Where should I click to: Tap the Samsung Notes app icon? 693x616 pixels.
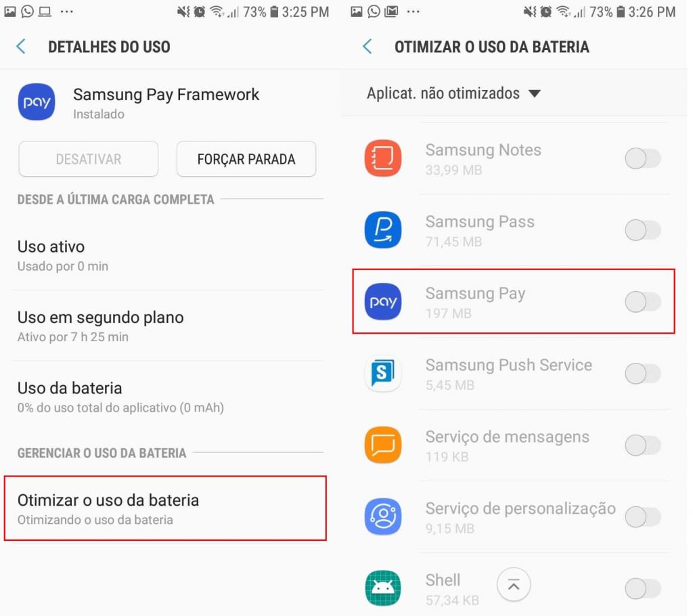coord(383,158)
